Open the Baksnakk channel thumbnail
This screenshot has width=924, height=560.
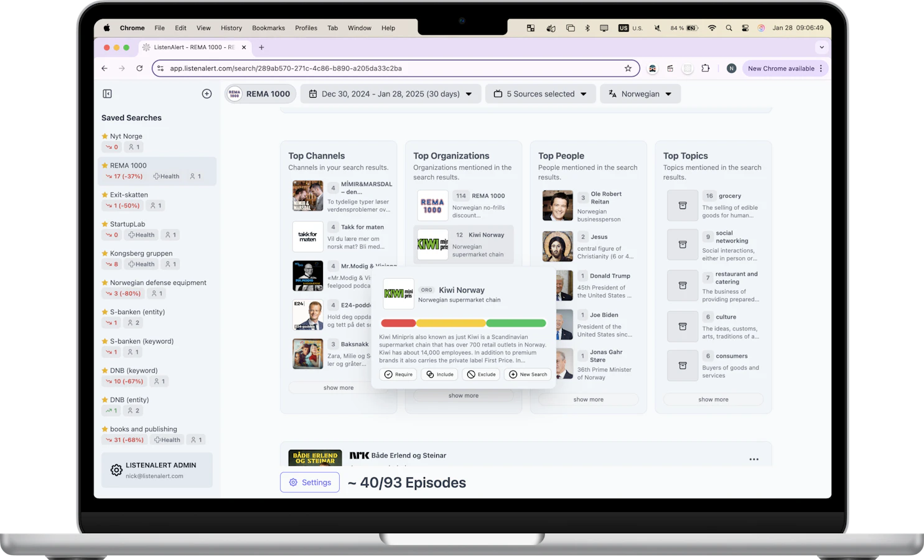(x=308, y=354)
